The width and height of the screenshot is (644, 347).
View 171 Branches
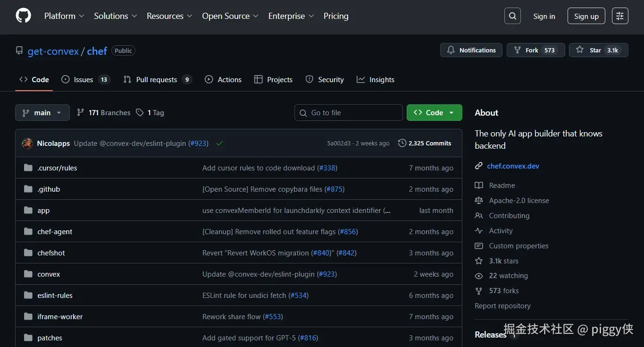pyautogui.click(x=103, y=112)
